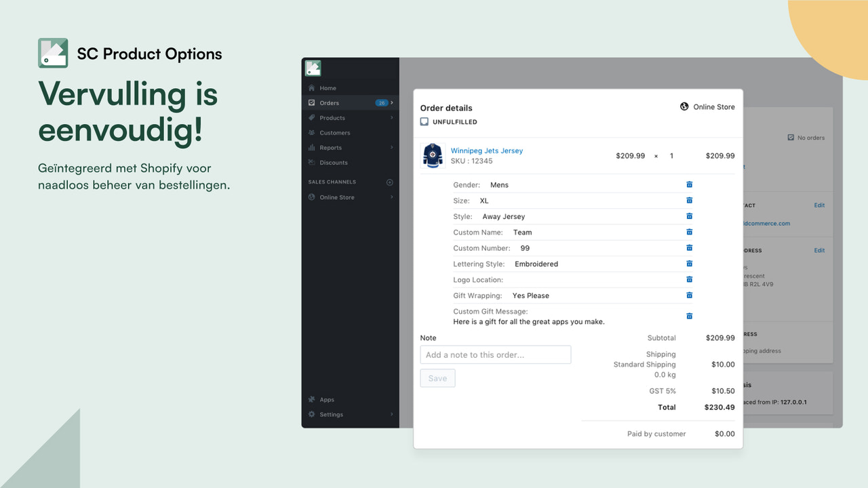Click the Discounts icon in sidebar
868x488 pixels.
pos(312,163)
